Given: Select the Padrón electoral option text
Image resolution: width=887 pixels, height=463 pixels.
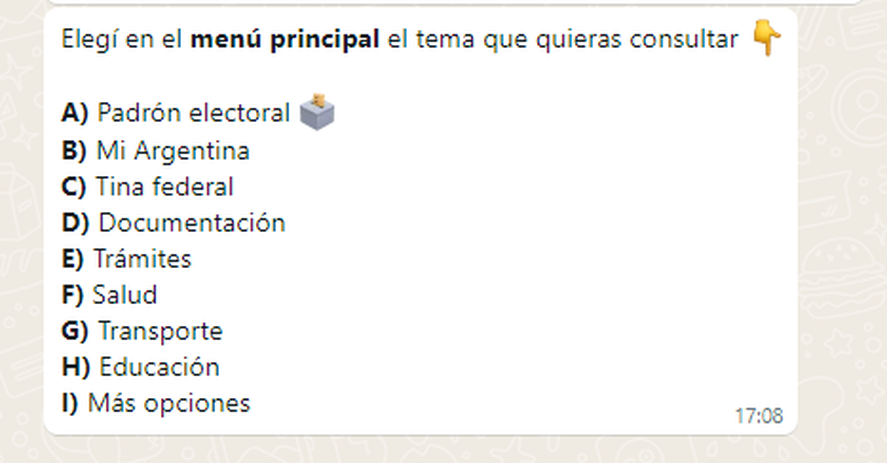Looking at the screenshot, I should coord(193,113).
